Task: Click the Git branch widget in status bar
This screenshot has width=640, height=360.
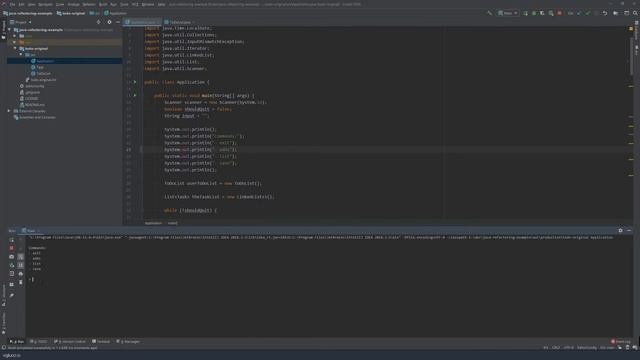Action: (x=607, y=348)
